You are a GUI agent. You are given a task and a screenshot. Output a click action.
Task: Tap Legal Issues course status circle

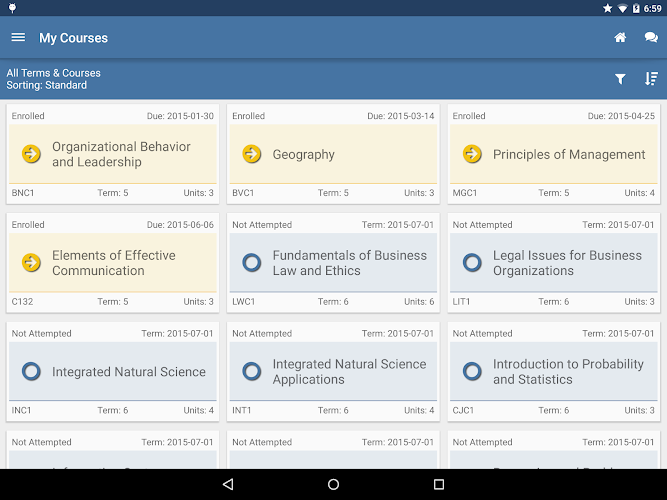point(472,263)
